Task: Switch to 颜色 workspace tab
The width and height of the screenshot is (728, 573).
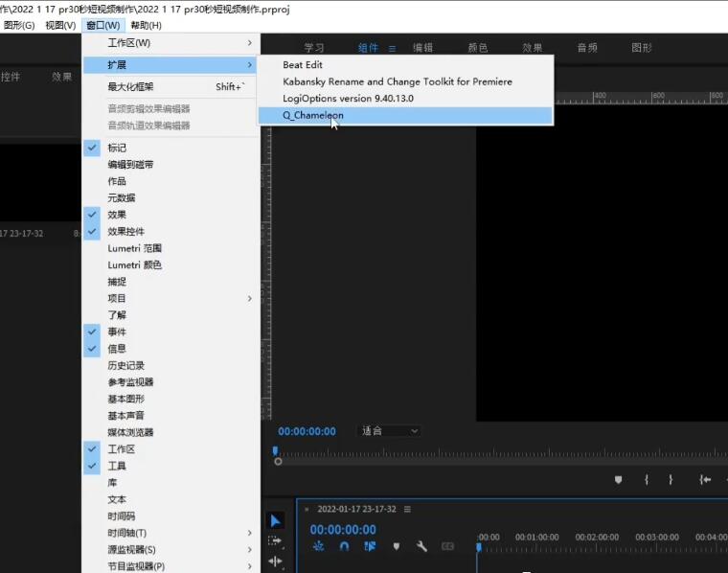Action: 478,47
